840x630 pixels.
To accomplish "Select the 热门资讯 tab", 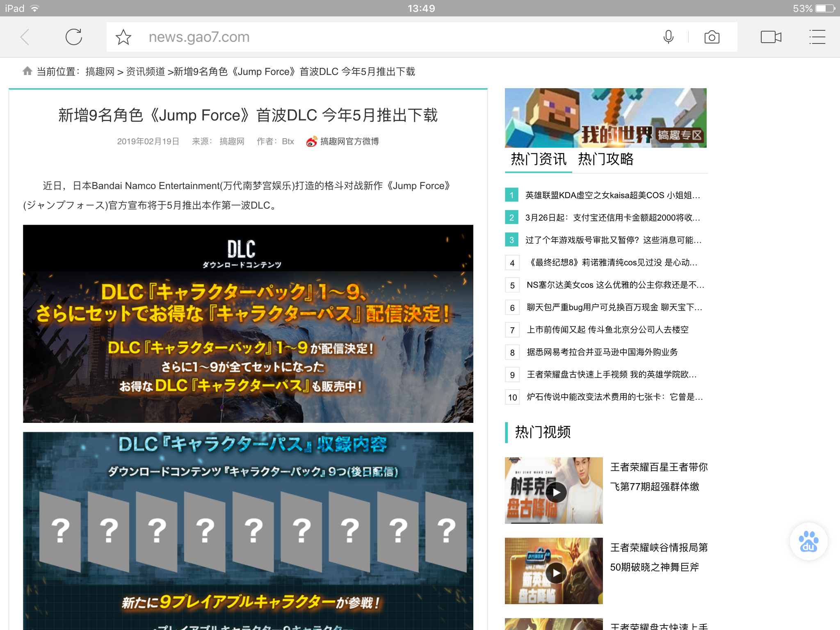I will click(539, 159).
